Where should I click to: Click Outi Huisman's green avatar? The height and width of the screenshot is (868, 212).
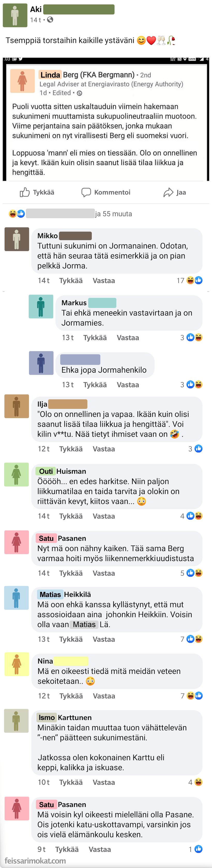pos(17,474)
